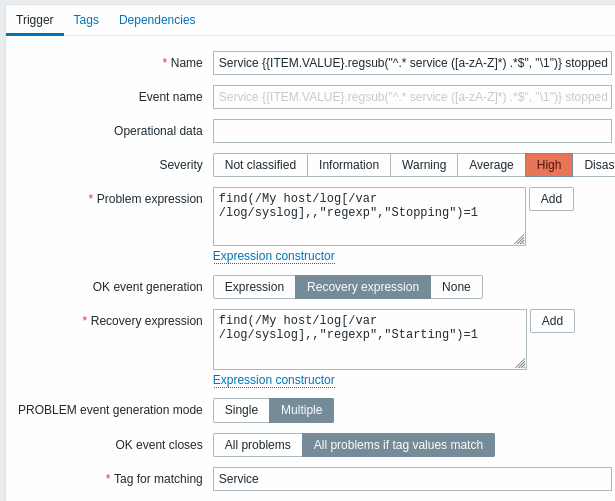Viewport: 615px width, 501px height.
Task: Click the trigger Name input field
Action: (x=412, y=63)
